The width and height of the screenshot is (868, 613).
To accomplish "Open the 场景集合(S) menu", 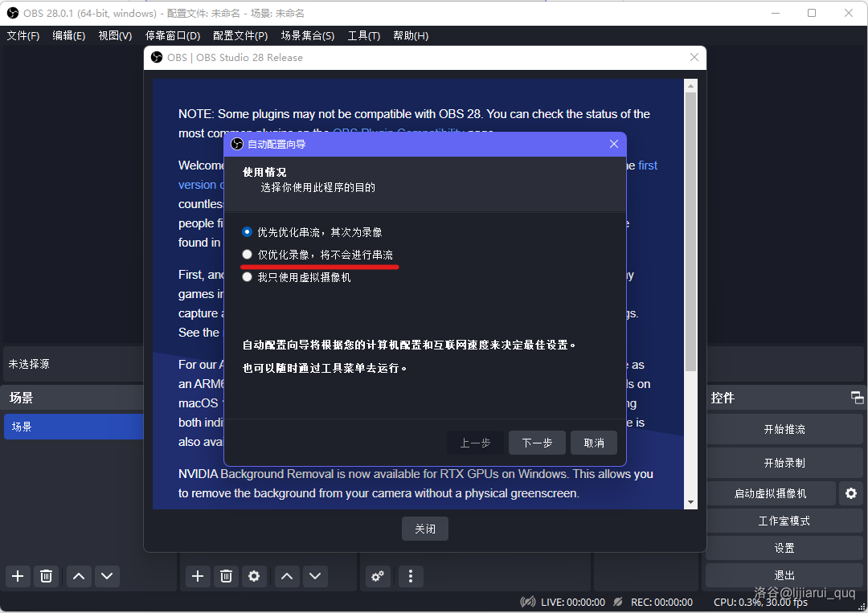I will (x=308, y=36).
